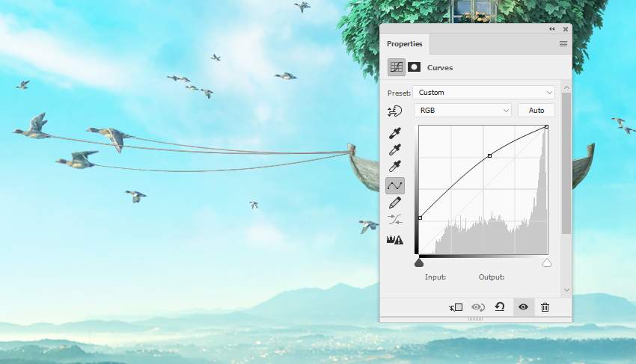
Task: Select the middle curve control point
Action: pos(489,155)
